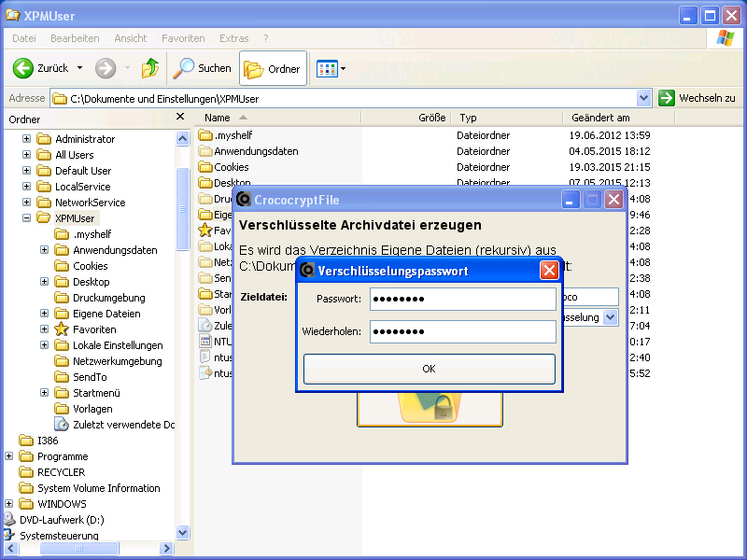This screenshot has height=560, width=747.
Task: Click Windows logo in Explorer menu bar
Action: pos(726,38)
